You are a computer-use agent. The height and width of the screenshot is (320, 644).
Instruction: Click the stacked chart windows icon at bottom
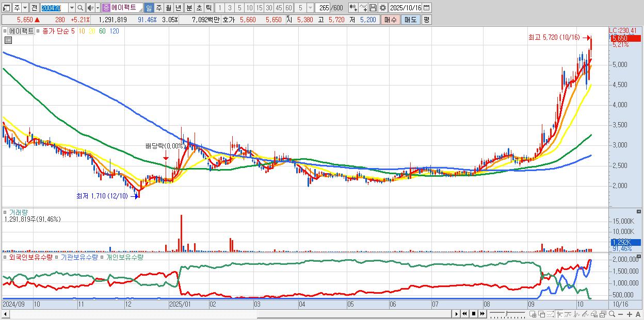coord(603,314)
